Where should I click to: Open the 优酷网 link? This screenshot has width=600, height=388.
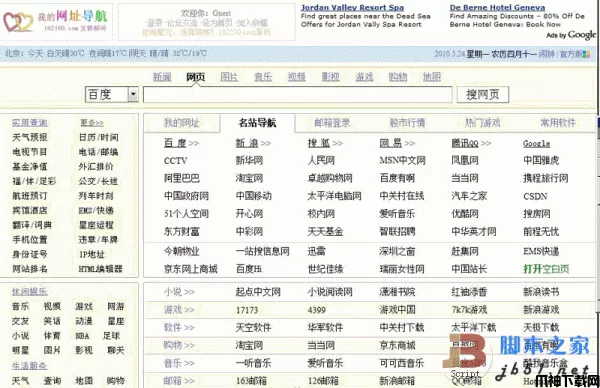[x=465, y=214]
